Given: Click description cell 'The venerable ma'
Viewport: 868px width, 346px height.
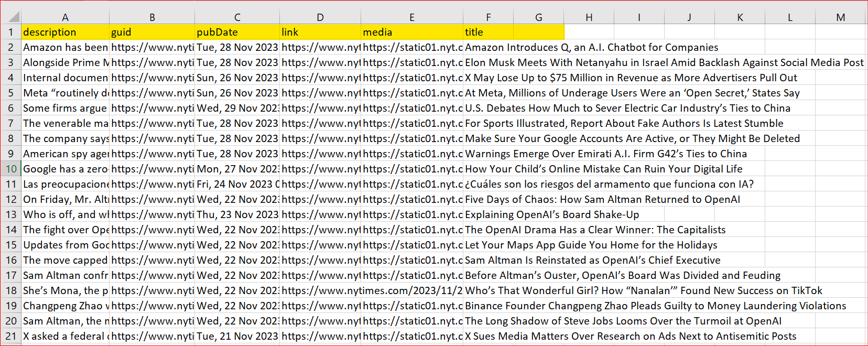Looking at the screenshot, I should (x=65, y=123).
